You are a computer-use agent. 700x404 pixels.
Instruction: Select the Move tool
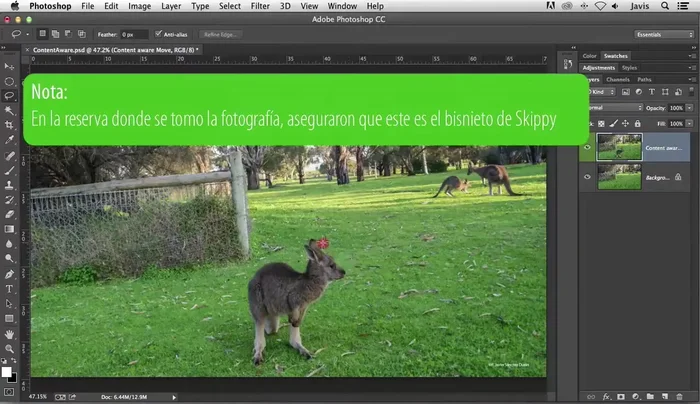9,66
